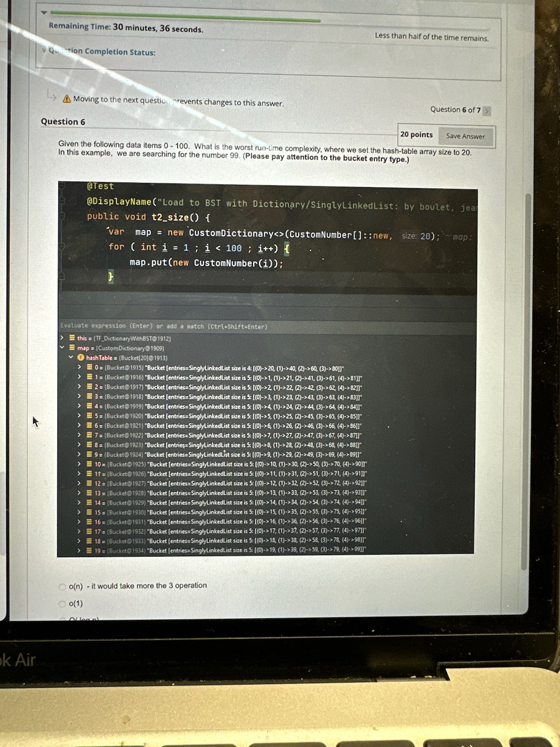Select the 'o(n) - it would take more' option

pos(63,586)
